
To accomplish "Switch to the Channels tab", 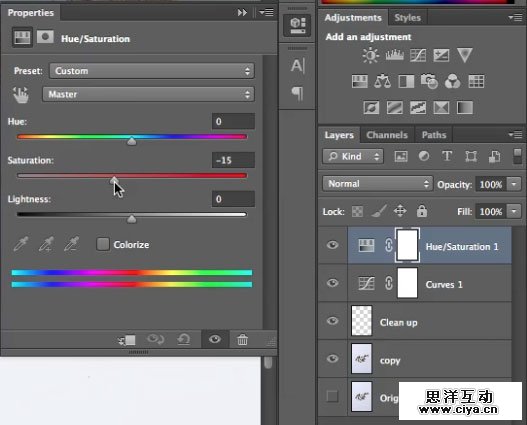I will pyautogui.click(x=387, y=135).
